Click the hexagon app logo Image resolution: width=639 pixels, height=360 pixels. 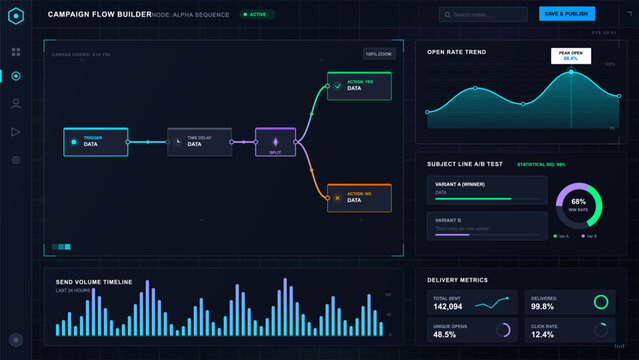(x=16, y=16)
